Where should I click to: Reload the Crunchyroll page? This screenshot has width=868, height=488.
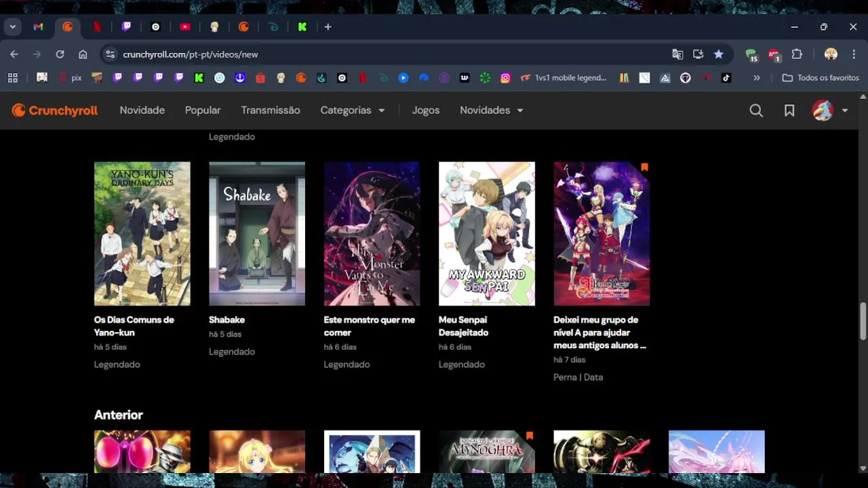point(60,54)
